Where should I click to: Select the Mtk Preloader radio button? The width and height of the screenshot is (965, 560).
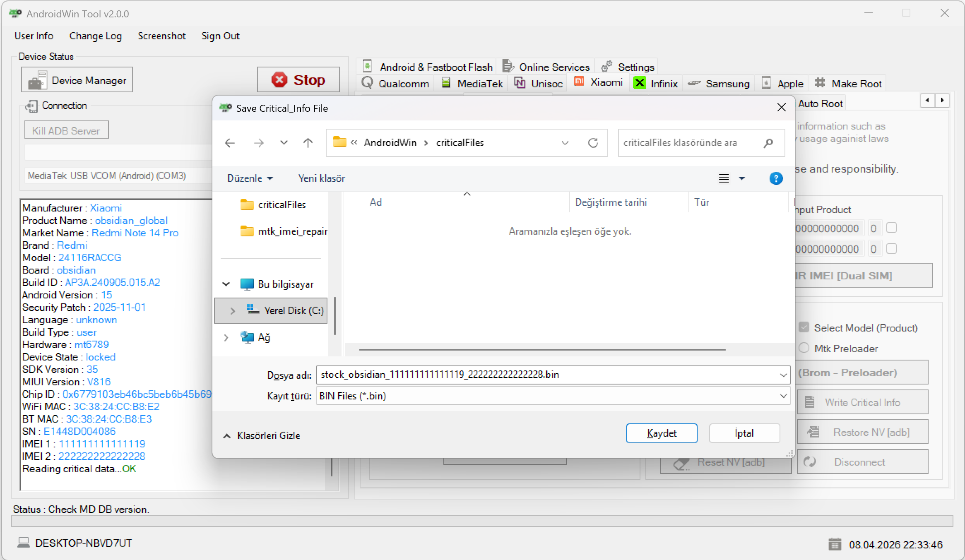[804, 348]
